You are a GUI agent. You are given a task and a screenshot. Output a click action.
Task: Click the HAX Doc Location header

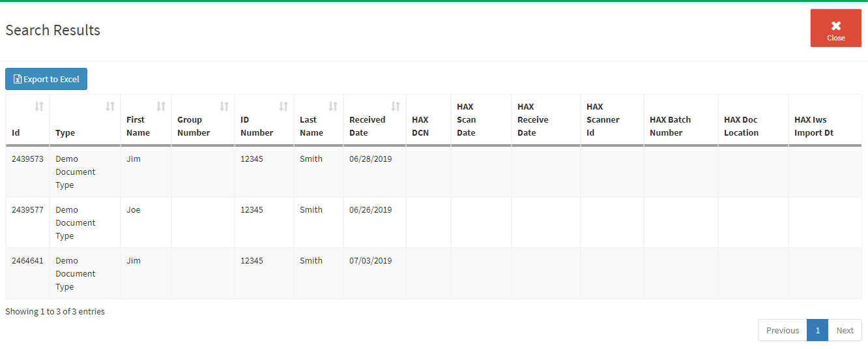(741, 126)
